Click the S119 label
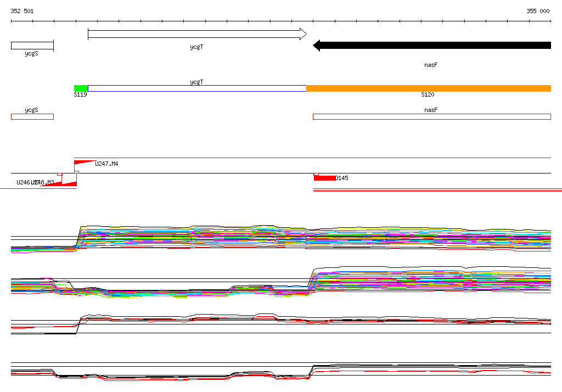This screenshot has height=392, width=562. 80,94
